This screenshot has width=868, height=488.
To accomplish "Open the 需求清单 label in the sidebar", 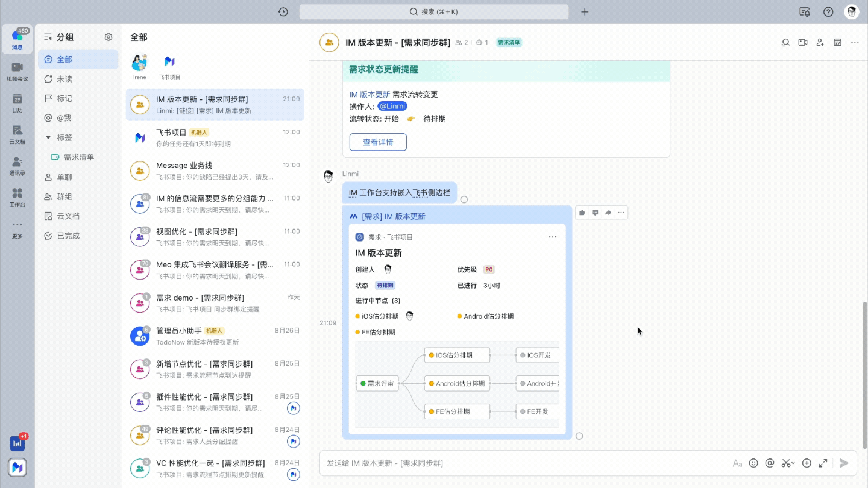I will [78, 157].
